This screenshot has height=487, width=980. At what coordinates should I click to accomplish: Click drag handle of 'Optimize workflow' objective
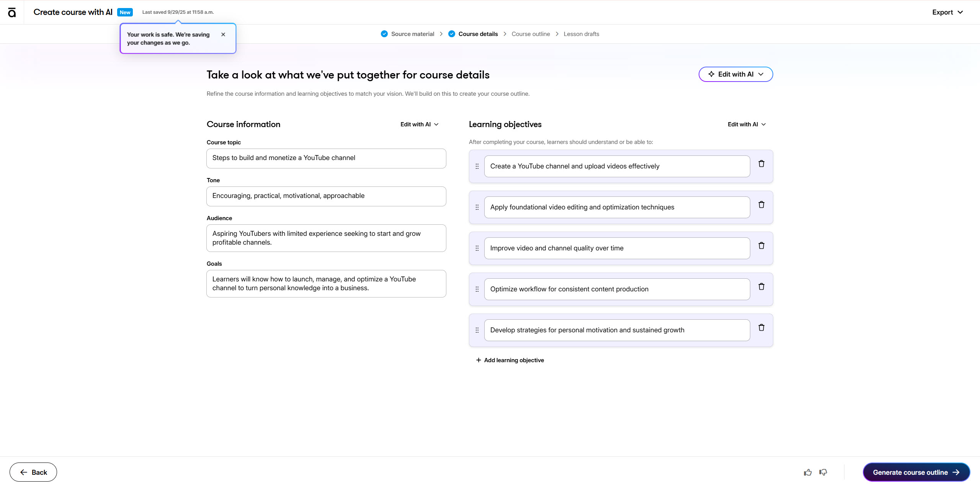[477, 289]
